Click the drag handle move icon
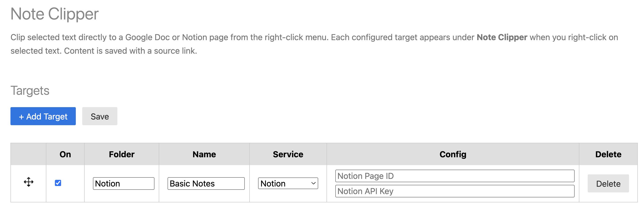 point(29,182)
